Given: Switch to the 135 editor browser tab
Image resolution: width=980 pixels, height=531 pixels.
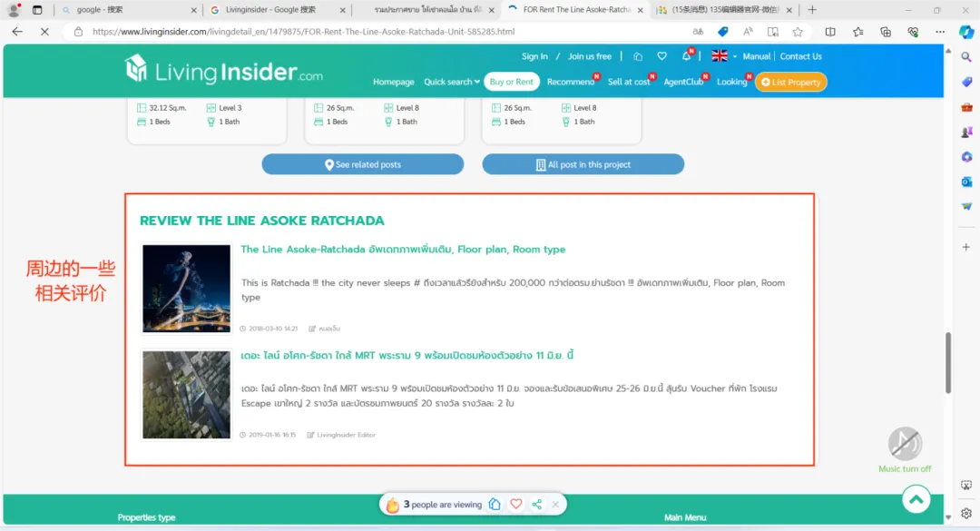Looking at the screenshot, I should (x=726, y=9).
